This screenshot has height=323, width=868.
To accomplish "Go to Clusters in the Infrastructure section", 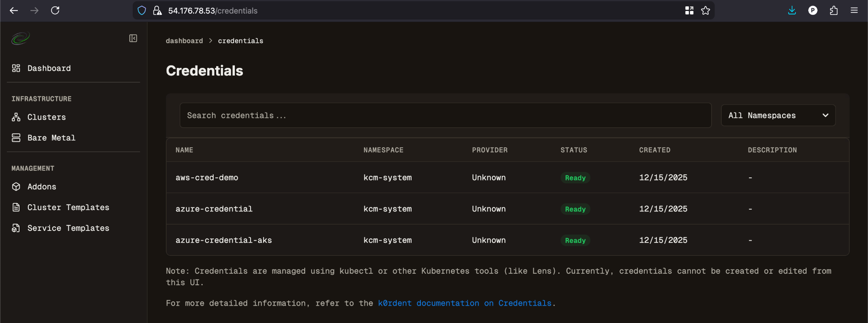I will coord(46,117).
